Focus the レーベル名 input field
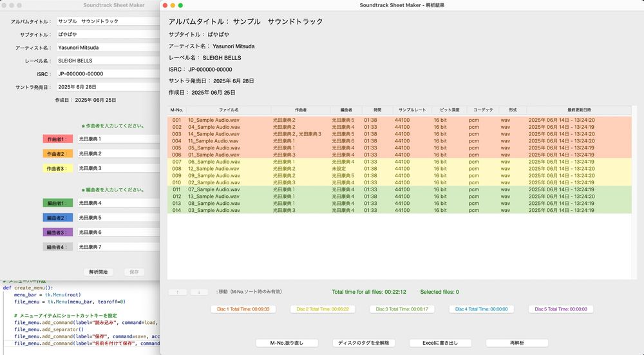Image resolution: width=644 pixels, height=355 pixels. click(108, 61)
